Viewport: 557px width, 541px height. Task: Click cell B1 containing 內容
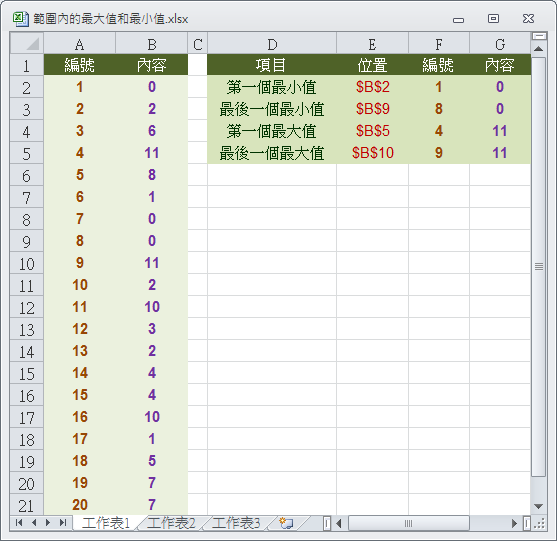point(152,65)
